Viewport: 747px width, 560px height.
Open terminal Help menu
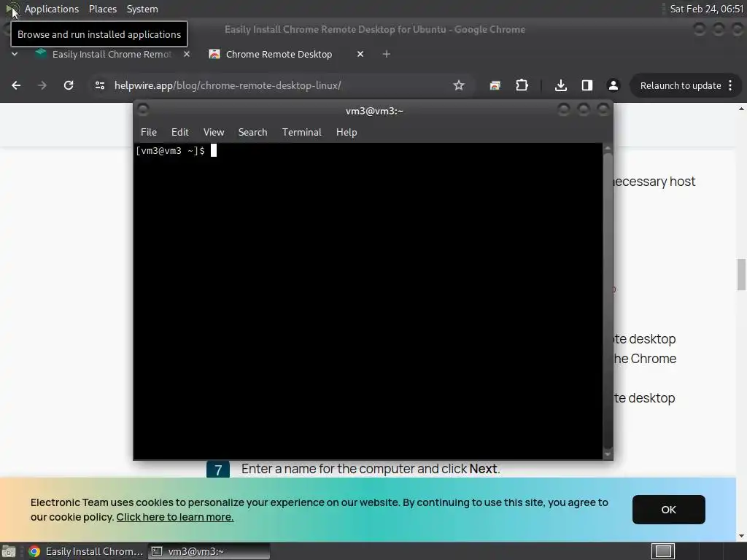click(347, 133)
